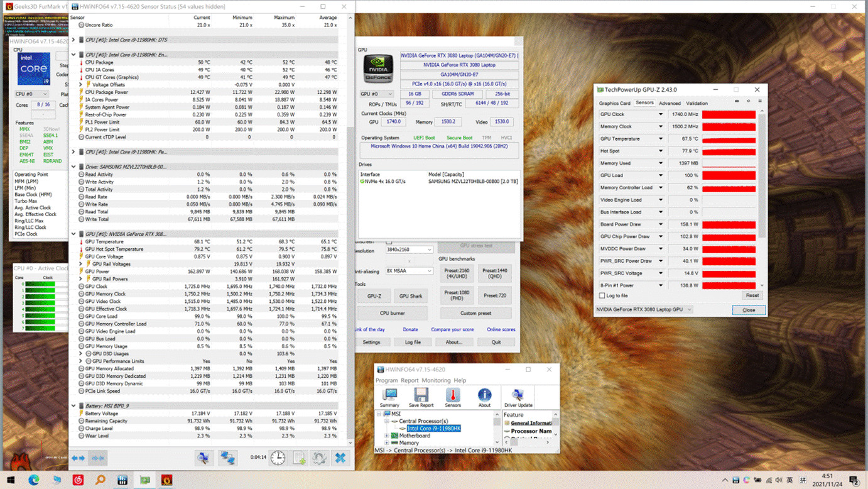Click Custom preset button
The image size is (868, 489).
(x=476, y=313)
